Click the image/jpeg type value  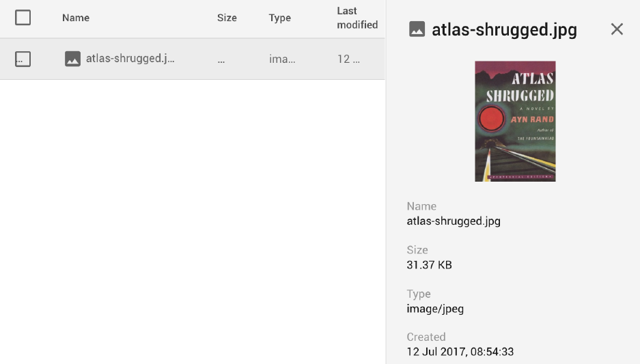pyautogui.click(x=435, y=309)
